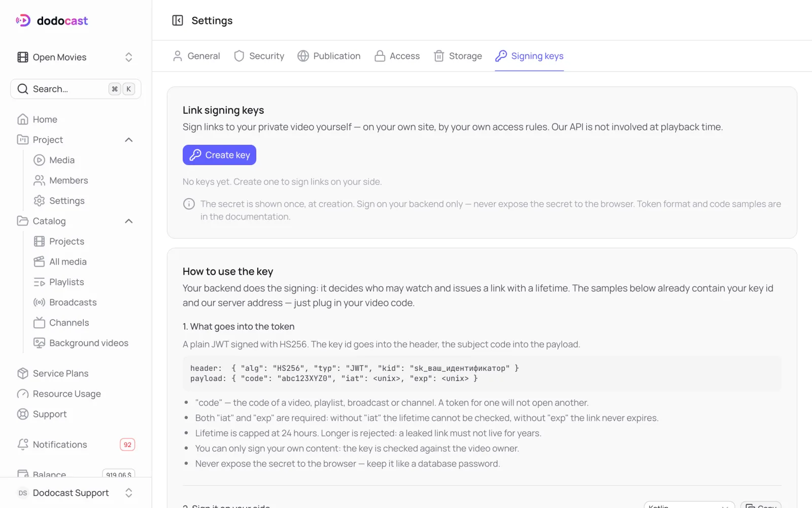
Task: Click the Search input field
Action: pyautogui.click(x=76, y=89)
